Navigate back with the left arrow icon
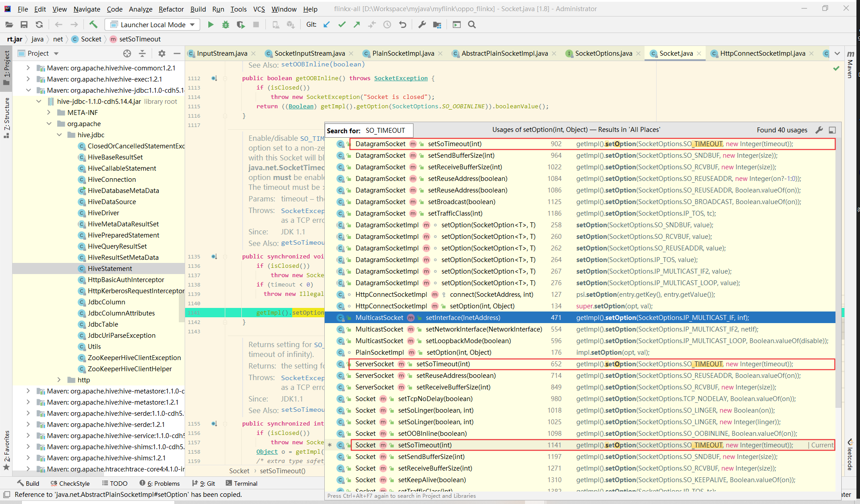Screen dimensions: 860x504 click(58, 25)
